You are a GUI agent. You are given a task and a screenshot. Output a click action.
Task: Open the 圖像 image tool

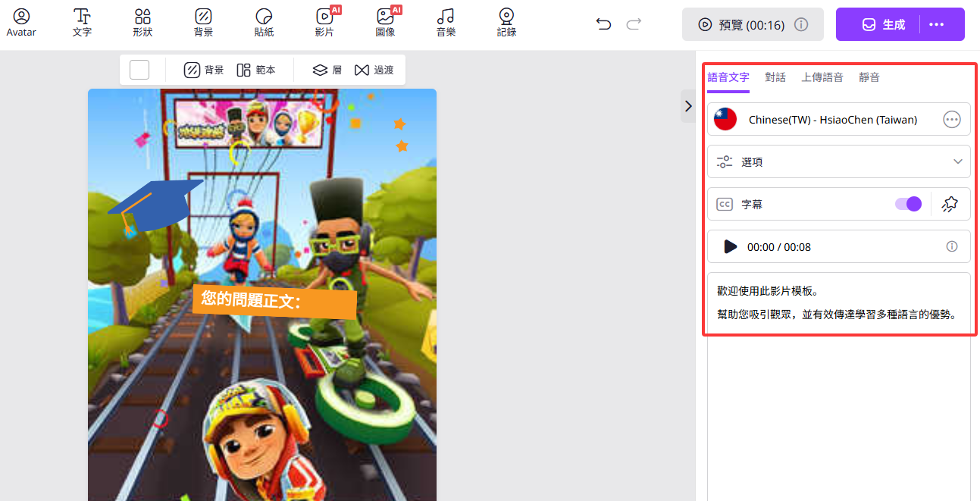click(385, 23)
